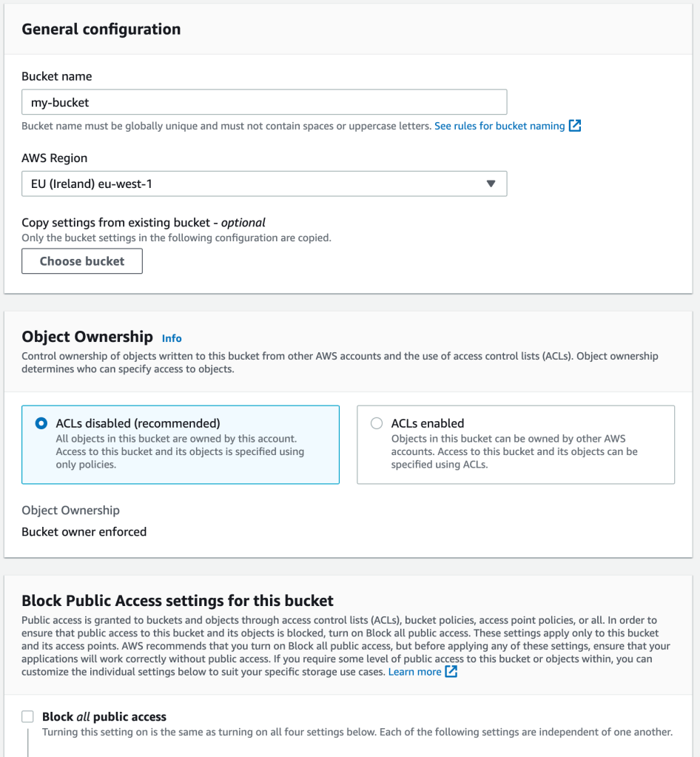The height and width of the screenshot is (757, 700).
Task: Click the 'Block all public access' label text
Action: 104,716
